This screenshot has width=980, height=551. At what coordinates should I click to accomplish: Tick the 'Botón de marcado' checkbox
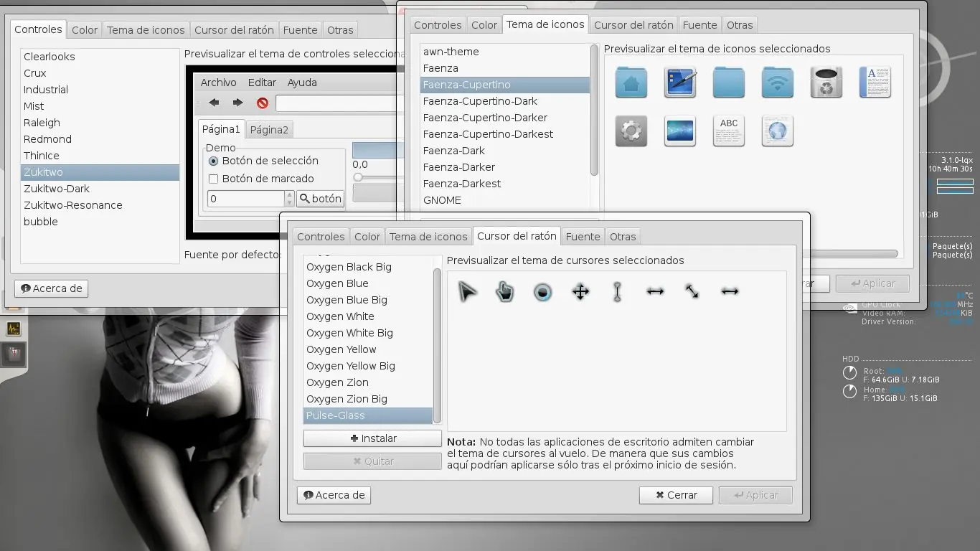click(x=213, y=179)
